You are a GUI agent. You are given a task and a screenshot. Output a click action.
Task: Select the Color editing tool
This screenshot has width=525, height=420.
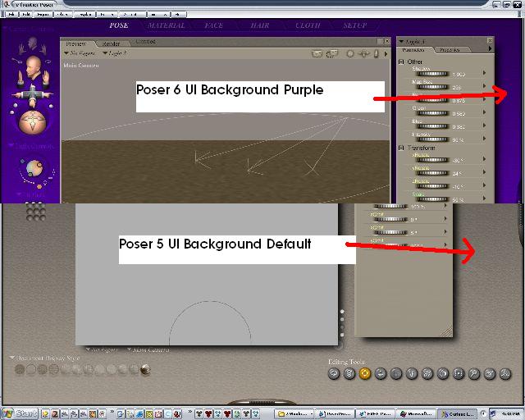pyautogui.click(x=443, y=373)
